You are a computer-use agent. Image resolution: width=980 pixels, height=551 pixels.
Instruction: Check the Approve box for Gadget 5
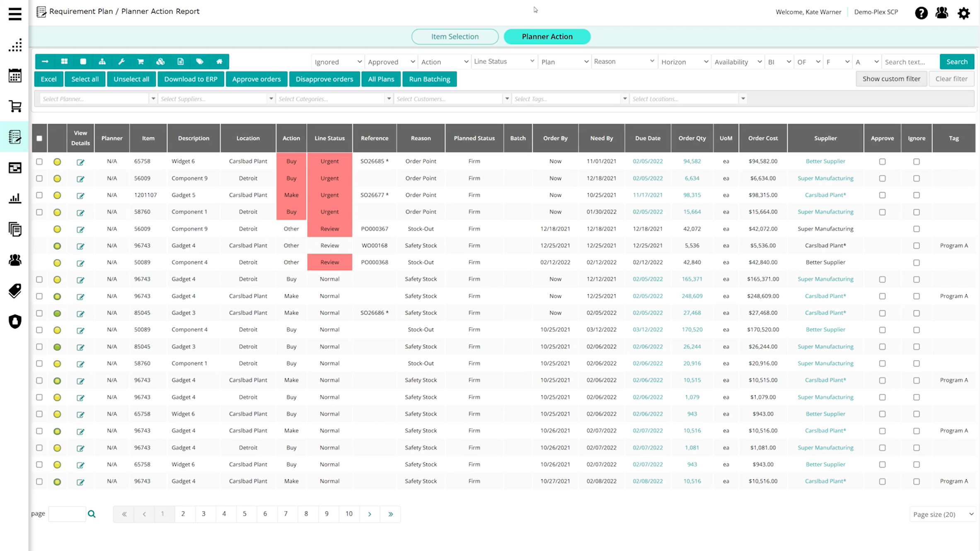882,195
